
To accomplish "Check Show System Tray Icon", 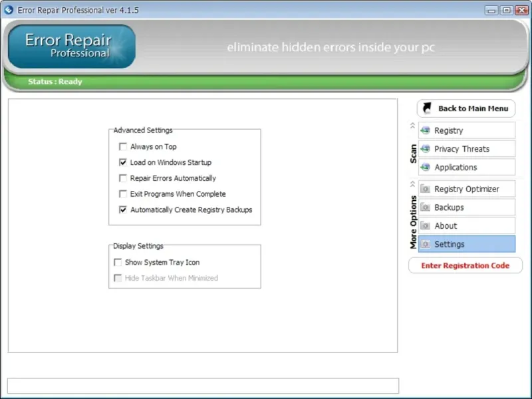I will (x=118, y=262).
